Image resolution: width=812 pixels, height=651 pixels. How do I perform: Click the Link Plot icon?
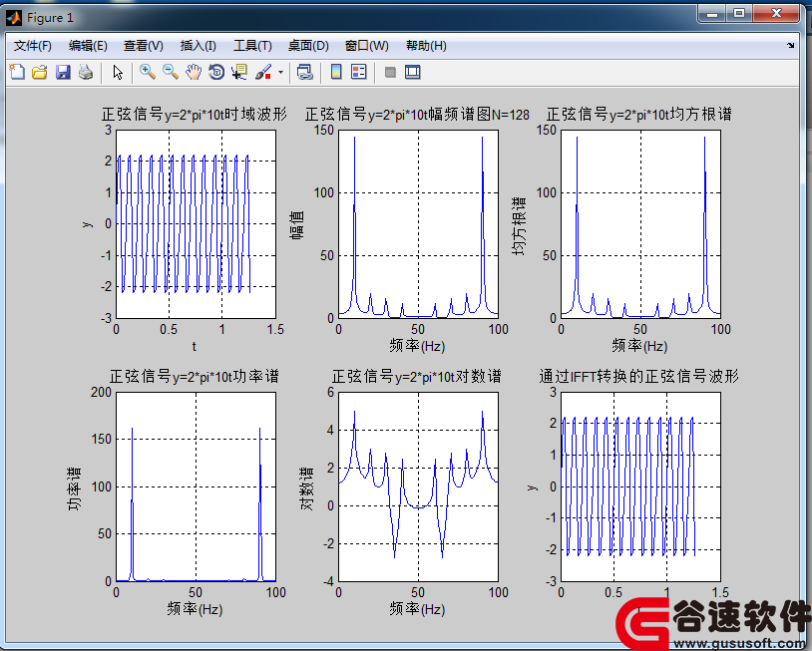(x=305, y=72)
